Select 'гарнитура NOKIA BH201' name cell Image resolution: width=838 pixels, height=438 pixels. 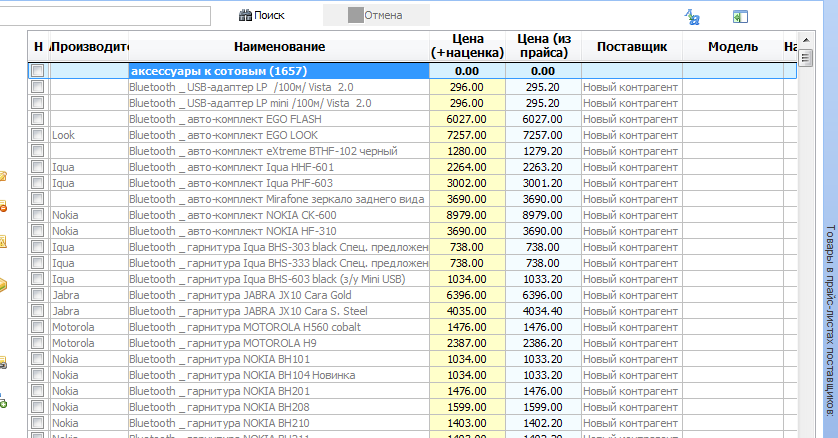[279, 392]
